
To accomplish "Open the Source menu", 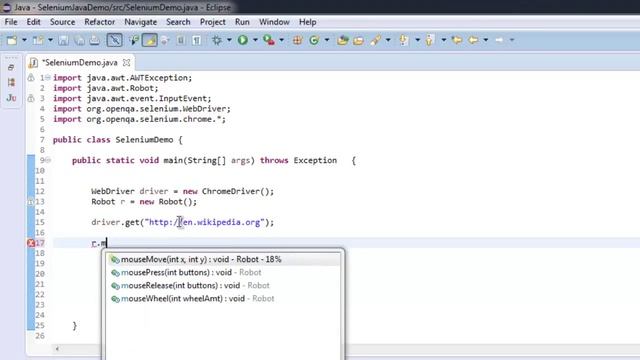I will (x=62, y=22).
